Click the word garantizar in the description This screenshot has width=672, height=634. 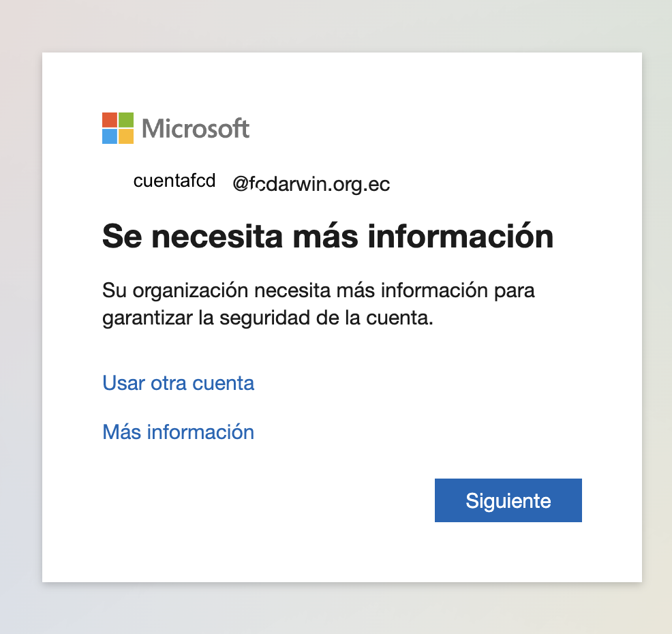click(147, 318)
